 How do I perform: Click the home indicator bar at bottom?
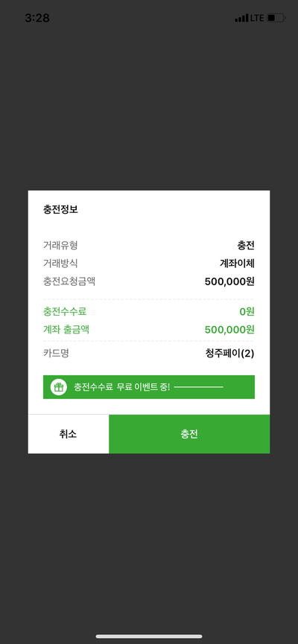[x=149, y=637]
